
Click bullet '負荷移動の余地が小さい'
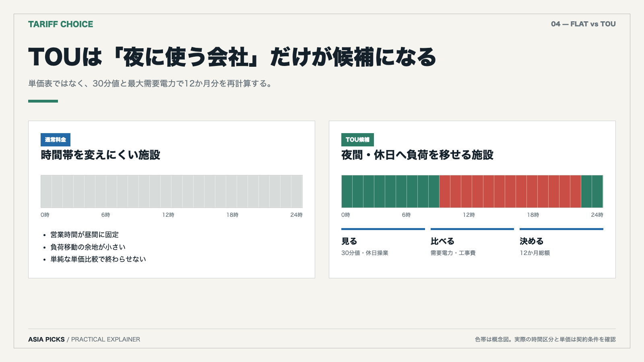(88, 247)
